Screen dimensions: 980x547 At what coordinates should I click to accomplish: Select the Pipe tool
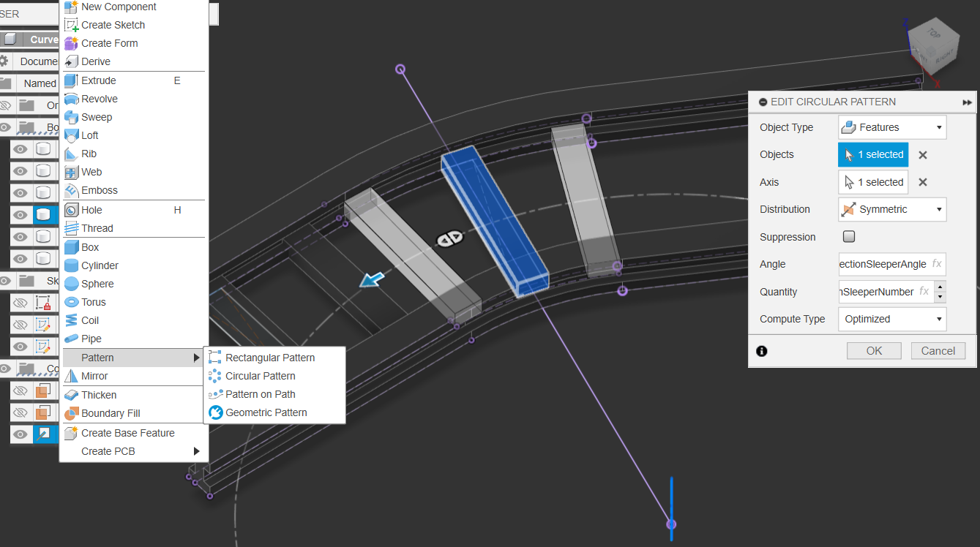pyautogui.click(x=91, y=339)
